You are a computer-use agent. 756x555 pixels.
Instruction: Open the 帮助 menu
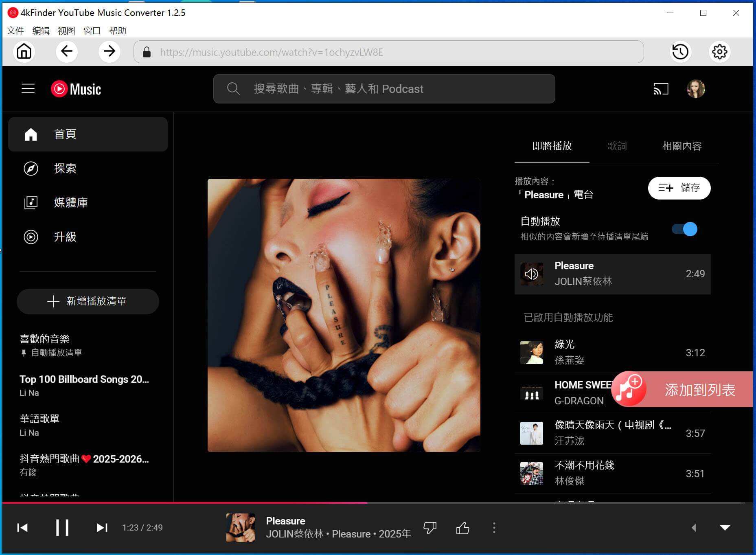click(118, 31)
